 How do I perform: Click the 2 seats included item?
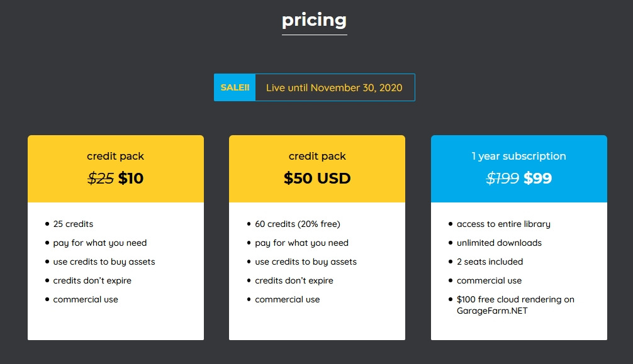click(x=490, y=262)
